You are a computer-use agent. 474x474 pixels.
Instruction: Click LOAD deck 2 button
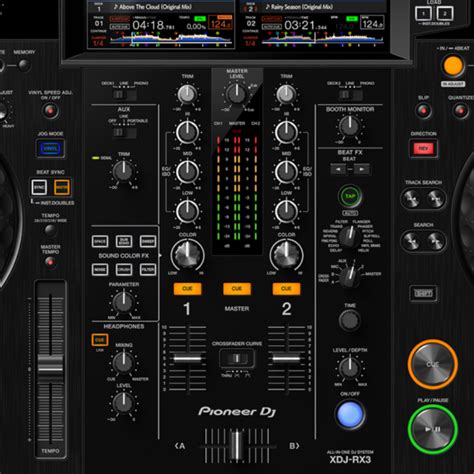click(445, 14)
